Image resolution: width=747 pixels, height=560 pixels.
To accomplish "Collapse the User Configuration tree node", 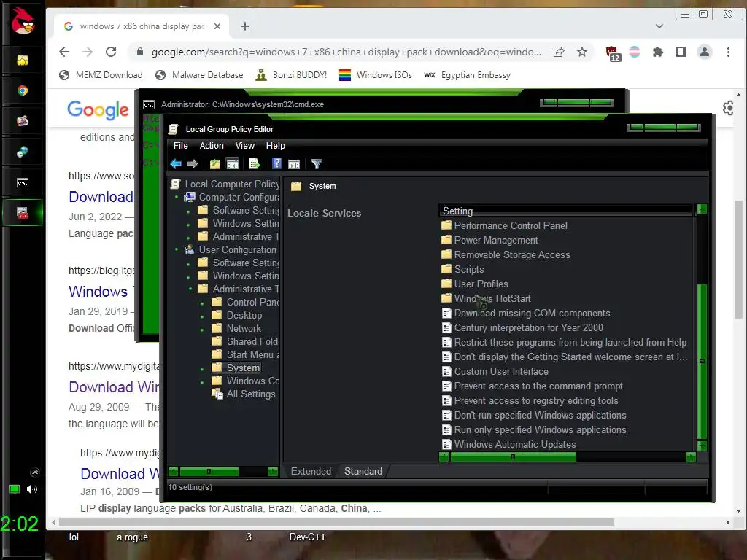I will point(177,249).
